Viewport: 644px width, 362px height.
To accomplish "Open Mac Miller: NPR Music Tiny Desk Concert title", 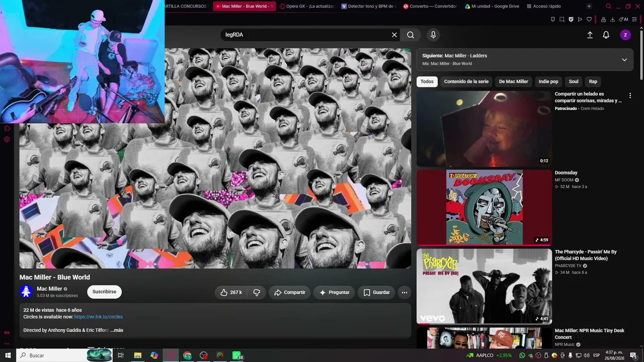I will pyautogui.click(x=590, y=334).
